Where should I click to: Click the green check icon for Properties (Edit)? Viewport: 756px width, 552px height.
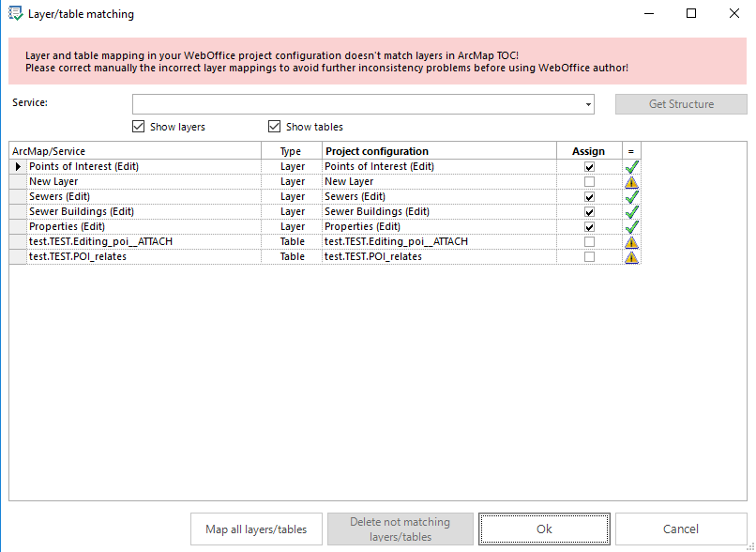pos(631,226)
